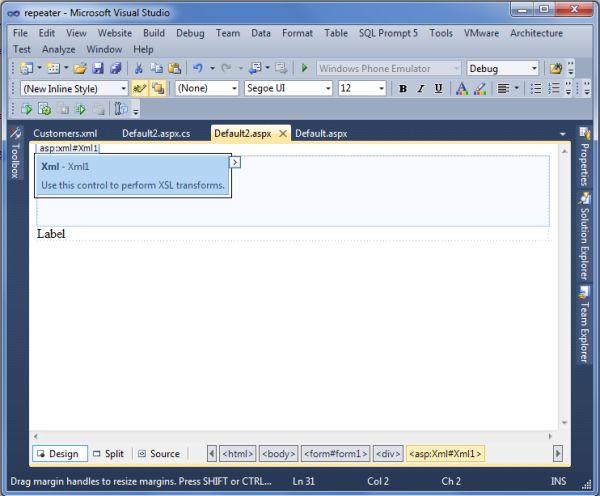This screenshot has height=496, width=600.
Task: Click the bulleted list icon
Action: 536,89
